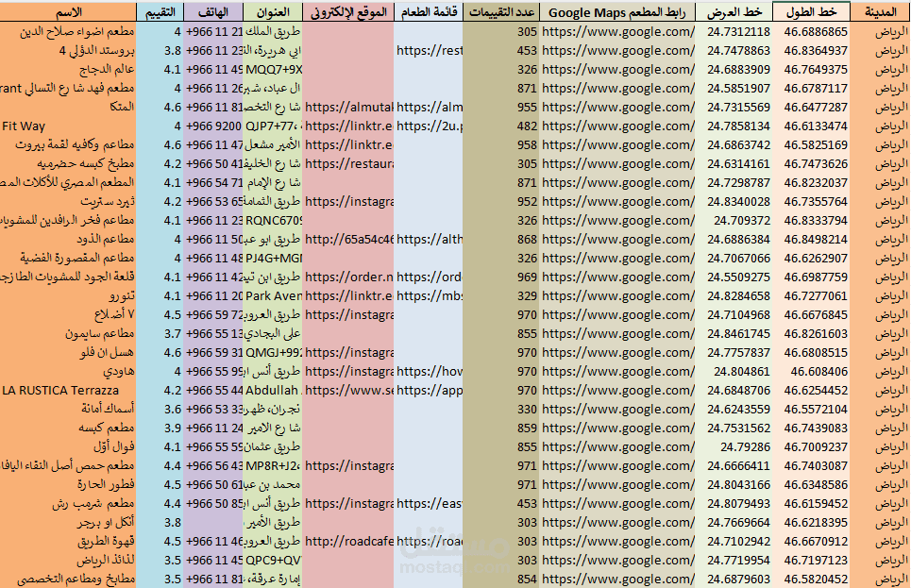Screen dimensions: 911x588
Task: Click the longitude cell 46.6886865
Action: click(811, 32)
